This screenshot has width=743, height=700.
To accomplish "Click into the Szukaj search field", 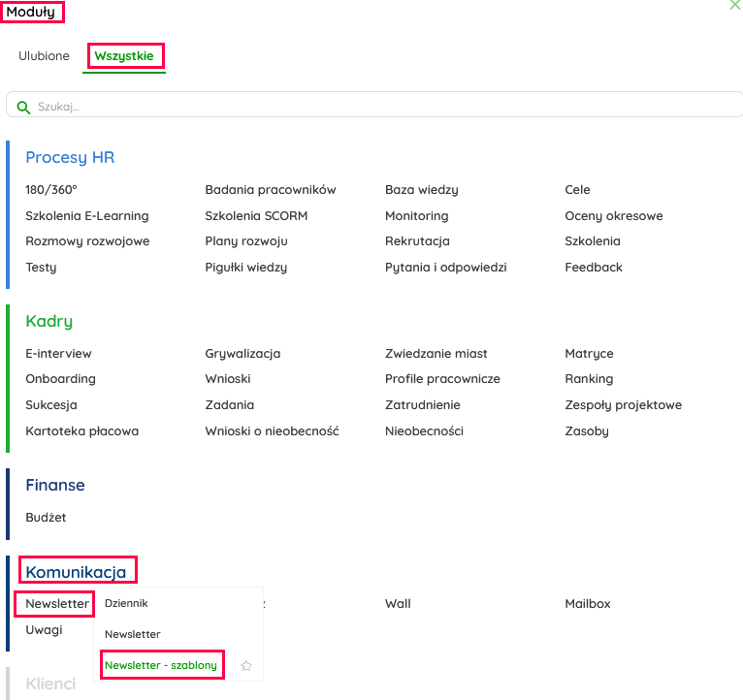I will [x=378, y=107].
